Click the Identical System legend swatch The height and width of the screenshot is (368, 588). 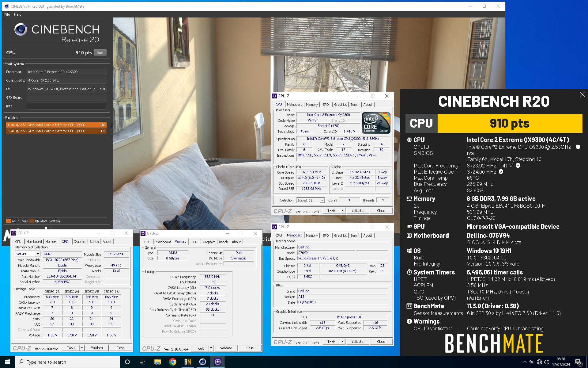point(32,221)
